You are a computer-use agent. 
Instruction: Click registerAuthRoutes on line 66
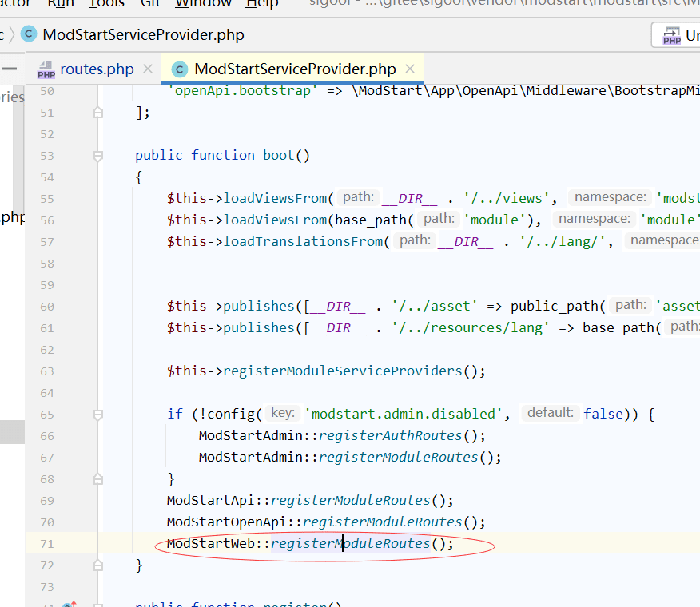[390, 435]
